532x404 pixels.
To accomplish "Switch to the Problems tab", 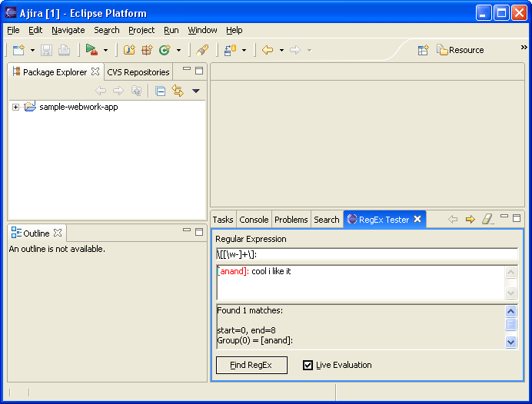I will pos(291,220).
